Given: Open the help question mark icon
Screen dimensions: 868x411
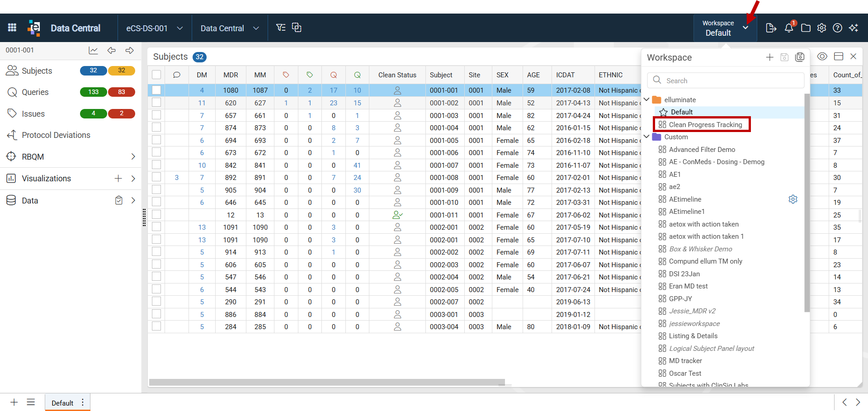Looking at the screenshot, I should tap(837, 28).
